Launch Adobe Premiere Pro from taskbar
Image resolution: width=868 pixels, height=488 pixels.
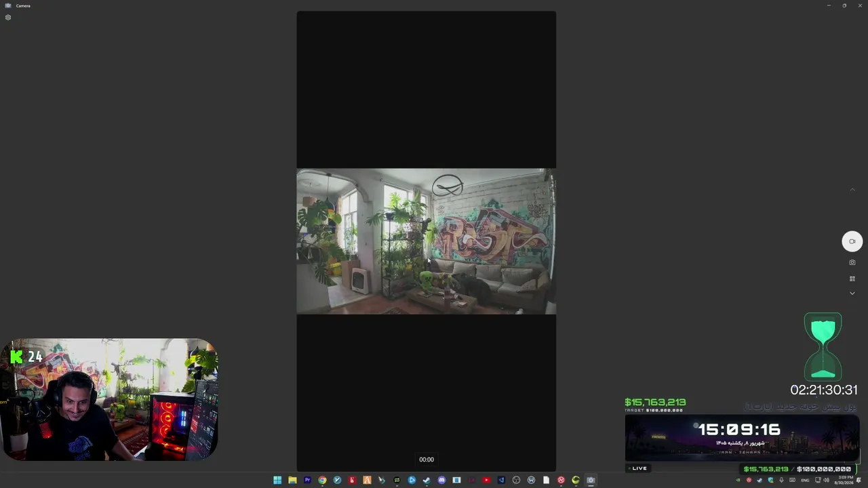[x=307, y=481]
